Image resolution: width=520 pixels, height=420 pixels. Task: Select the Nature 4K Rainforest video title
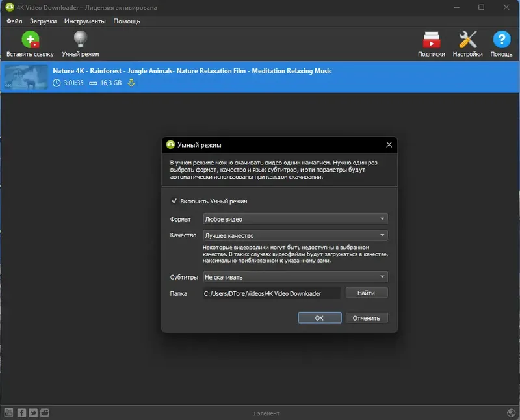coord(192,71)
